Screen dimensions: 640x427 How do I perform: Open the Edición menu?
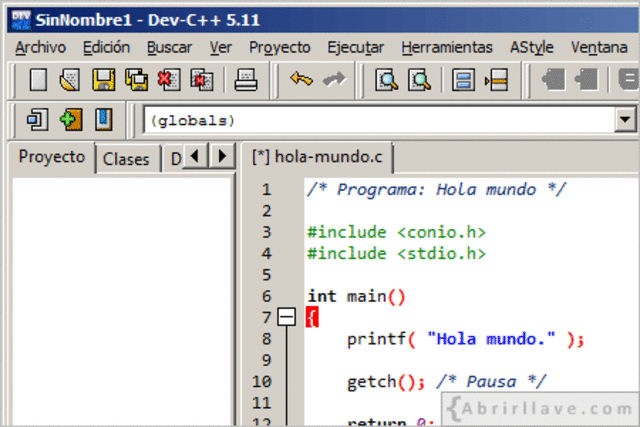click(107, 48)
